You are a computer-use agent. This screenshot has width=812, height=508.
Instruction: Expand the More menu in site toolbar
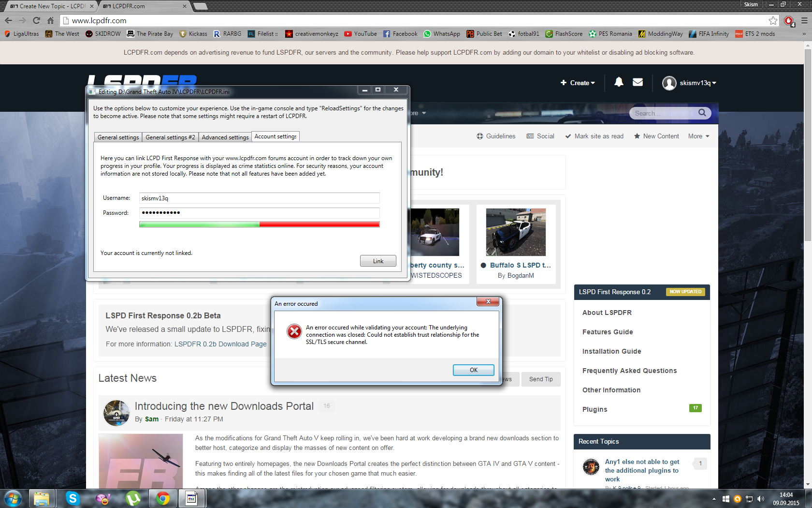tap(699, 136)
